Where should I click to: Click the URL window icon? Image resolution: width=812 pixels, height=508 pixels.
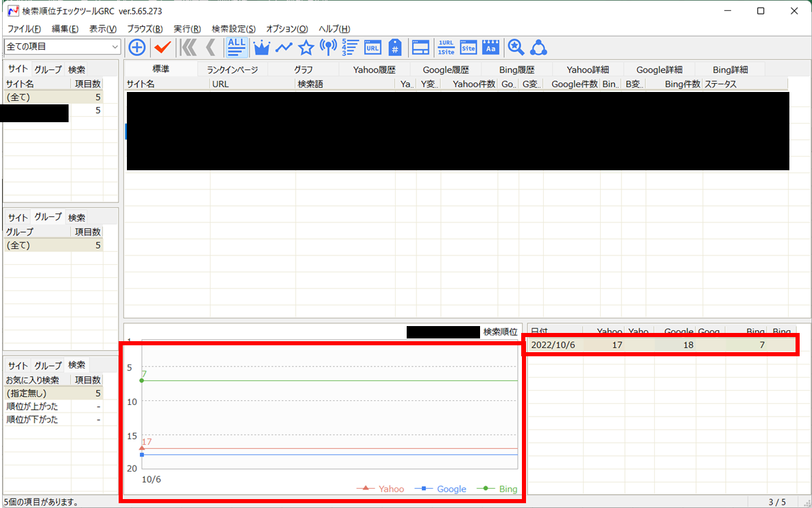[x=373, y=47]
